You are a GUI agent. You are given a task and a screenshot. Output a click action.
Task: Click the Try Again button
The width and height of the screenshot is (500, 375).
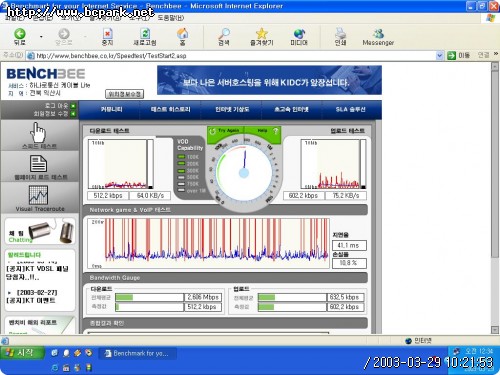(225, 131)
